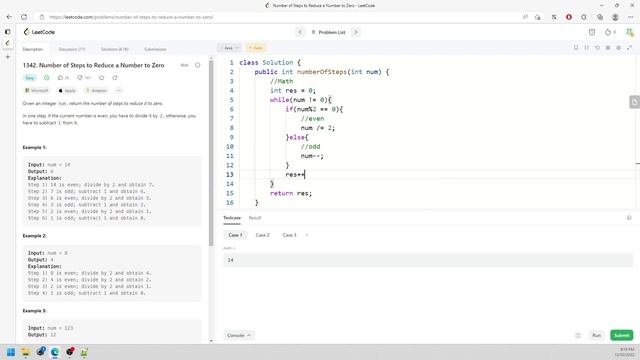Click the LeetCode logo
The height and width of the screenshot is (360, 640).
pyautogui.click(x=39, y=32)
